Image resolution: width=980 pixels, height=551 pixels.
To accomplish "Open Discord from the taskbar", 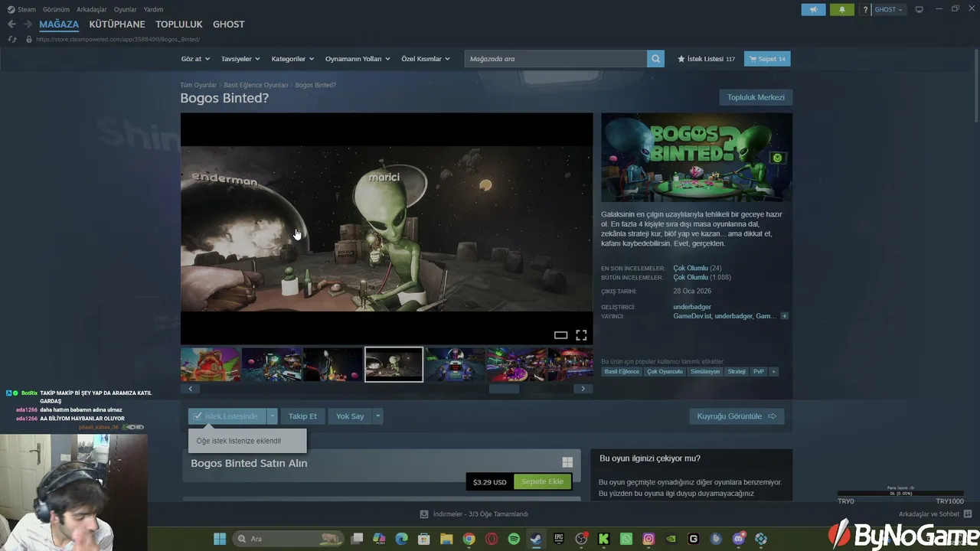I will 739,539.
